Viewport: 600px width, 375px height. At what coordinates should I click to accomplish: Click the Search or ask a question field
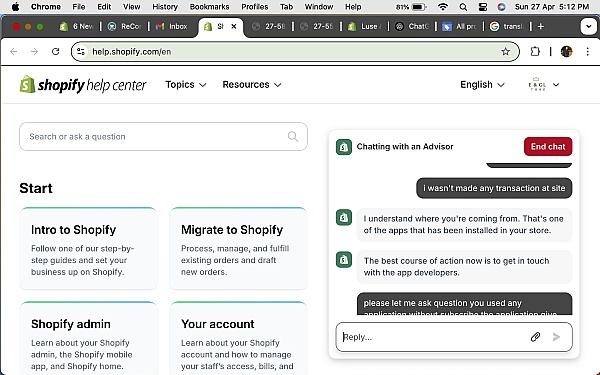point(163,137)
